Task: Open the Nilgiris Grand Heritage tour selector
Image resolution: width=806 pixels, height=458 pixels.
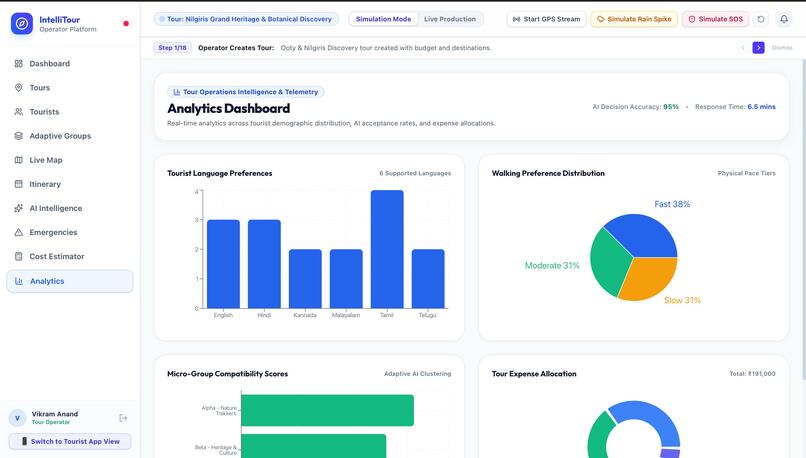Action: pyautogui.click(x=246, y=19)
